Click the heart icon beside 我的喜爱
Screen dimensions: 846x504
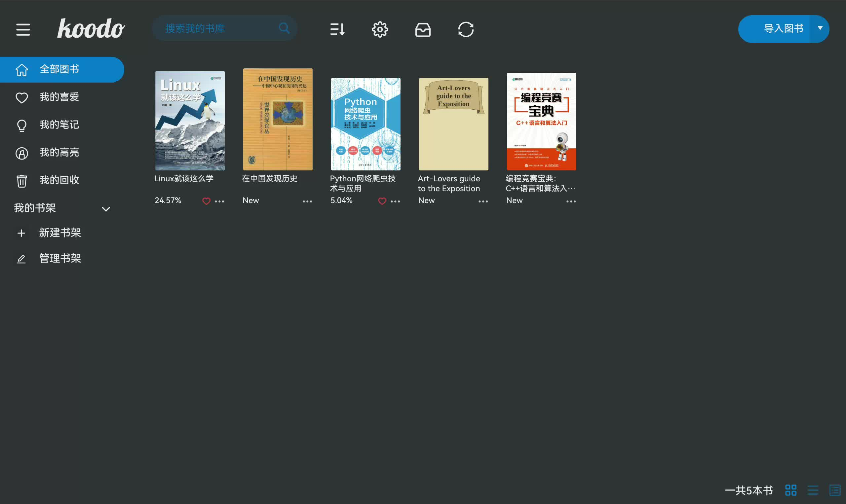point(22,97)
